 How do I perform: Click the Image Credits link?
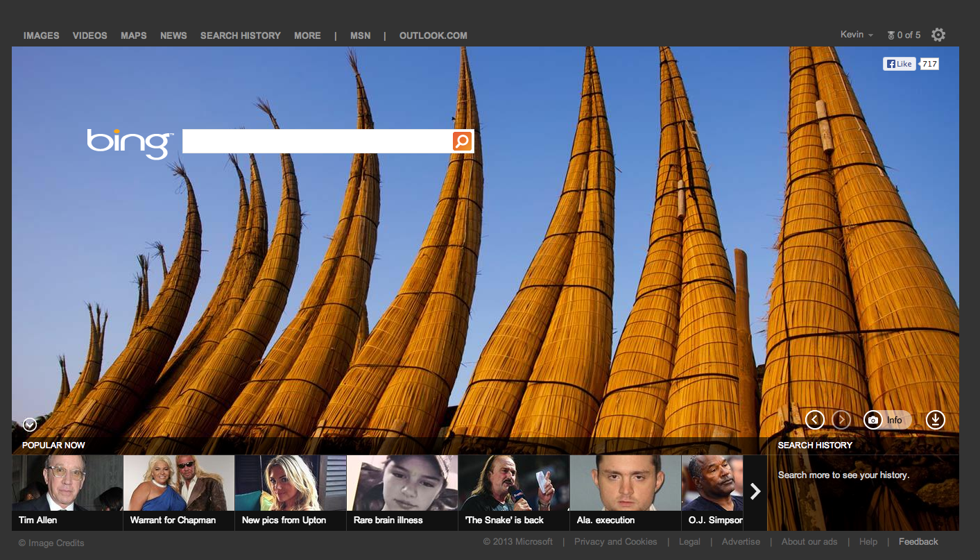pos(51,543)
